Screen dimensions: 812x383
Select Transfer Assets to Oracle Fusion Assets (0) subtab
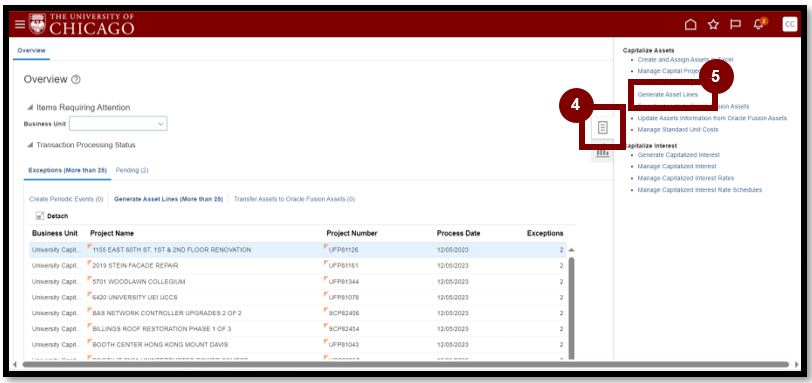pyautogui.click(x=294, y=199)
